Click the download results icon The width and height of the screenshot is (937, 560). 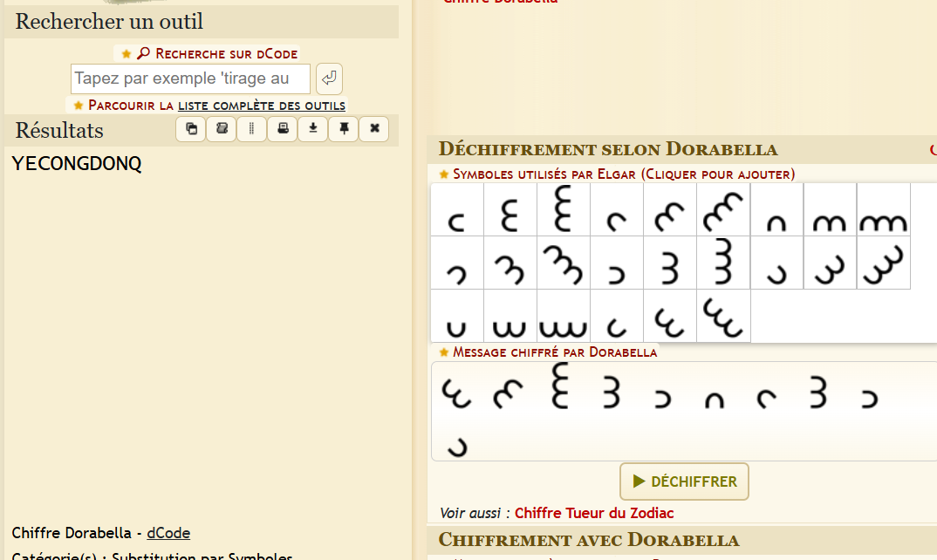coord(313,129)
